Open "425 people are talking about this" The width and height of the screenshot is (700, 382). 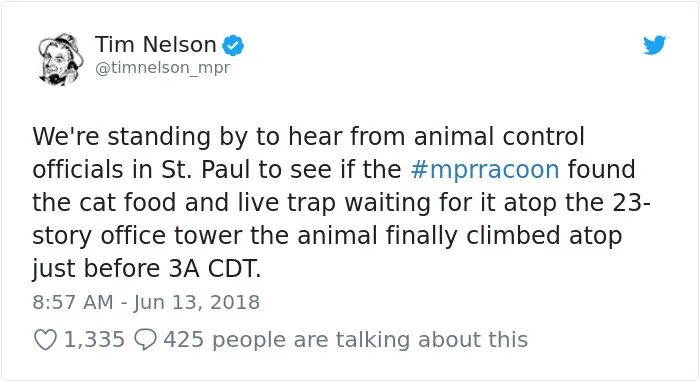click(346, 340)
